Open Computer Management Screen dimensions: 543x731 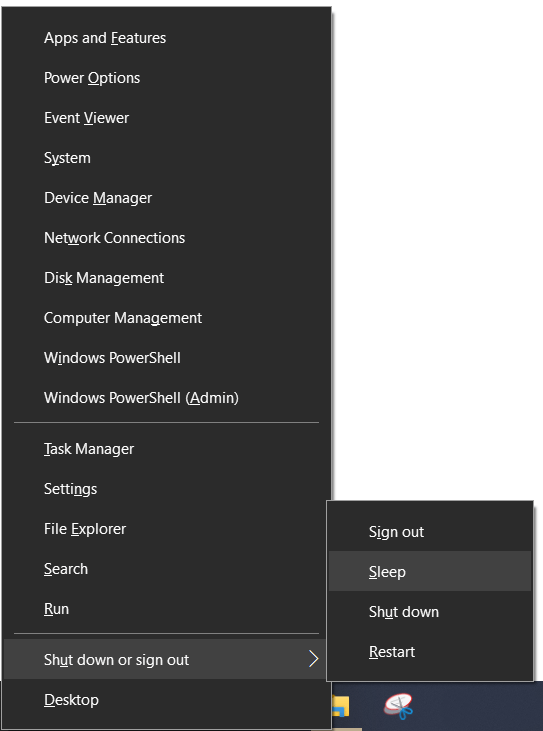tap(166, 318)
